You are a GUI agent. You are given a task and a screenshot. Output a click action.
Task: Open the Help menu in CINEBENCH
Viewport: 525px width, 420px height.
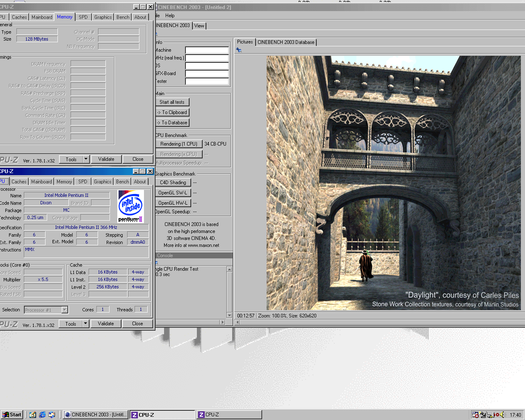tap(170, 16)
